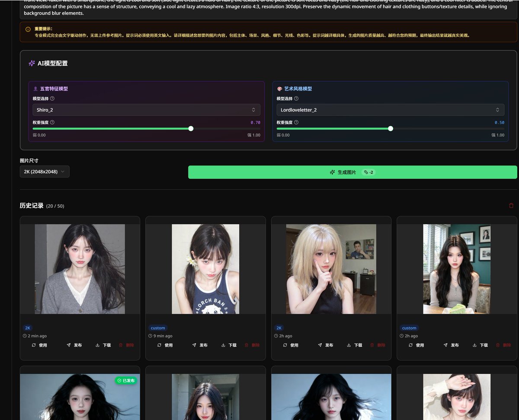519x420 pixels.
Task: Open the long wavy black hair café thumbnail
Action: pos(457,269)
